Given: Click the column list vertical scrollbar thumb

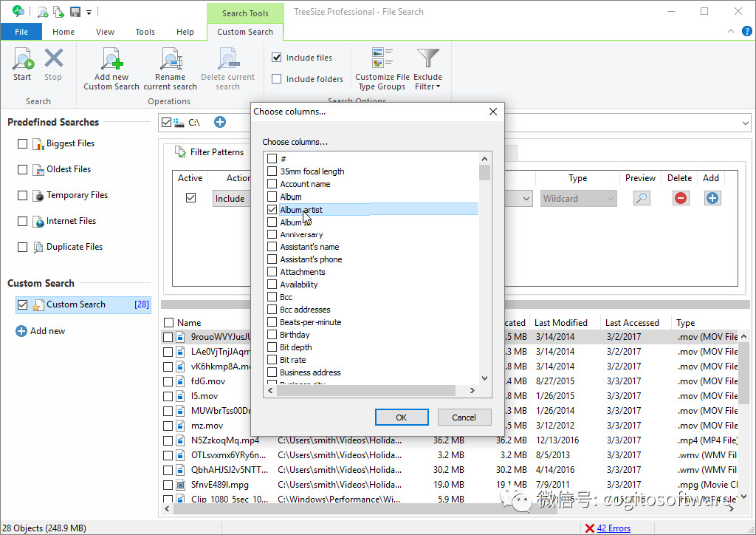Looking at the screenshot, I should pos(484,172).
